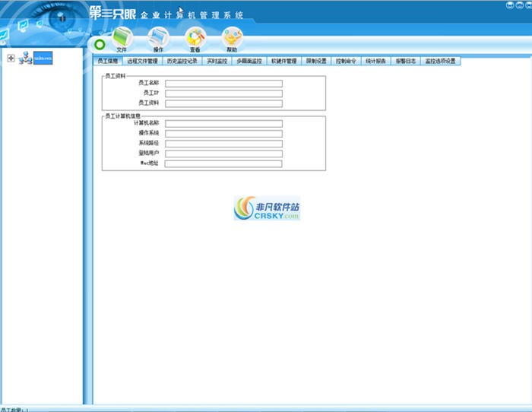Switch to the 限制设置 tab

[x=316, y=61]
